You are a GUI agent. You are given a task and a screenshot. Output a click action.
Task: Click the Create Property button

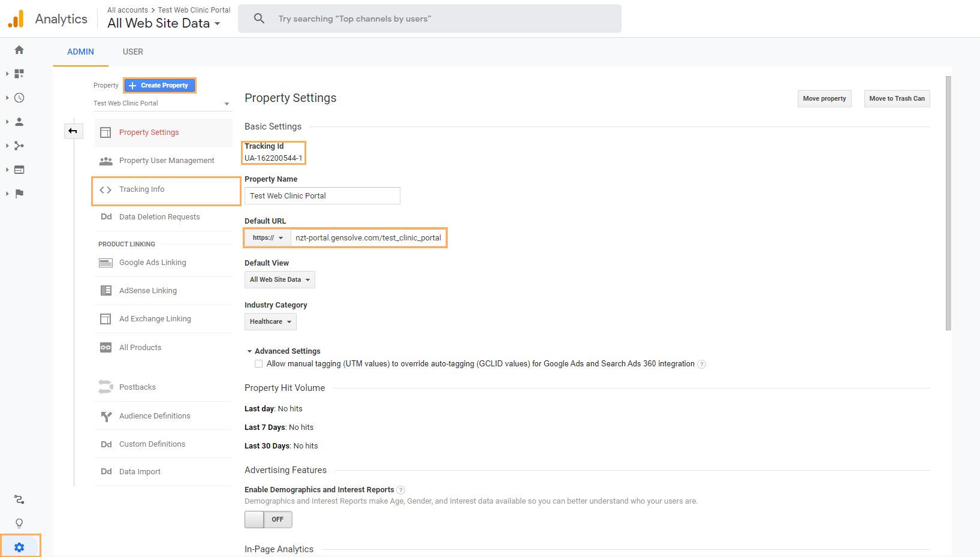click(x=159, y=86)
